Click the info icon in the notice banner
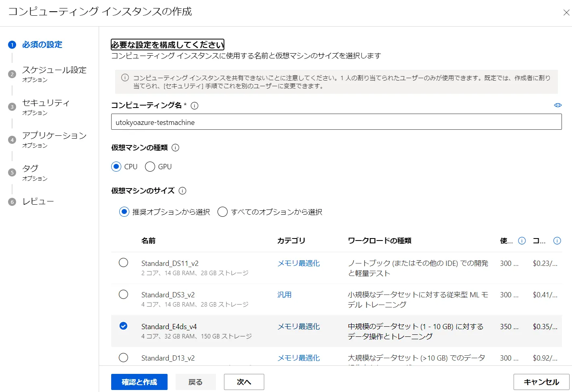The width and height of the screenshot is (572, 392). click(x=125, y=78)
